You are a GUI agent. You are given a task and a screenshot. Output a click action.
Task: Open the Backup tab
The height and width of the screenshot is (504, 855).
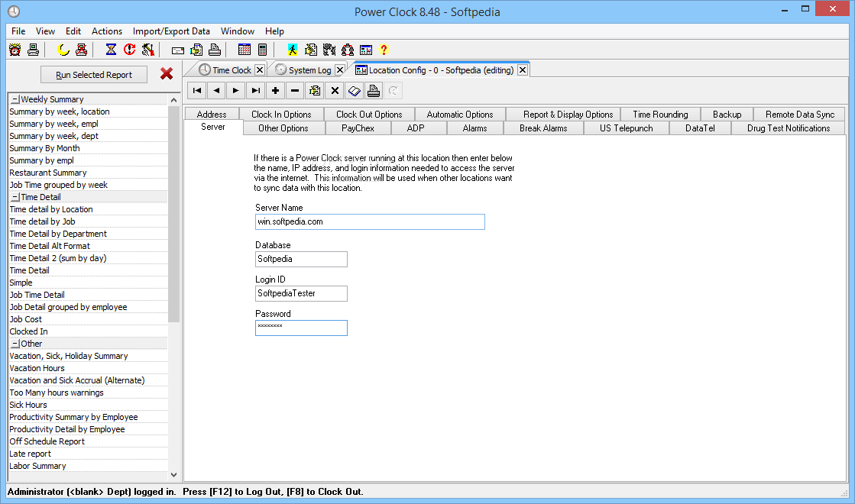(727, 115)
